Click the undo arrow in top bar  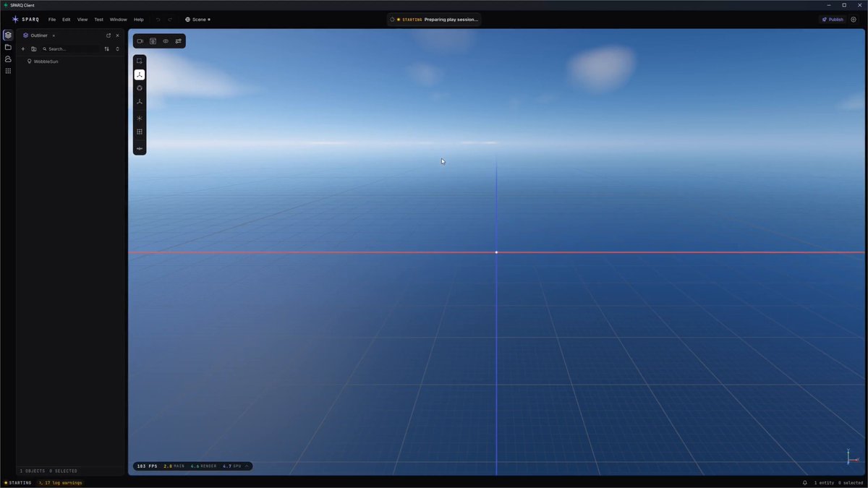[158, 20]
